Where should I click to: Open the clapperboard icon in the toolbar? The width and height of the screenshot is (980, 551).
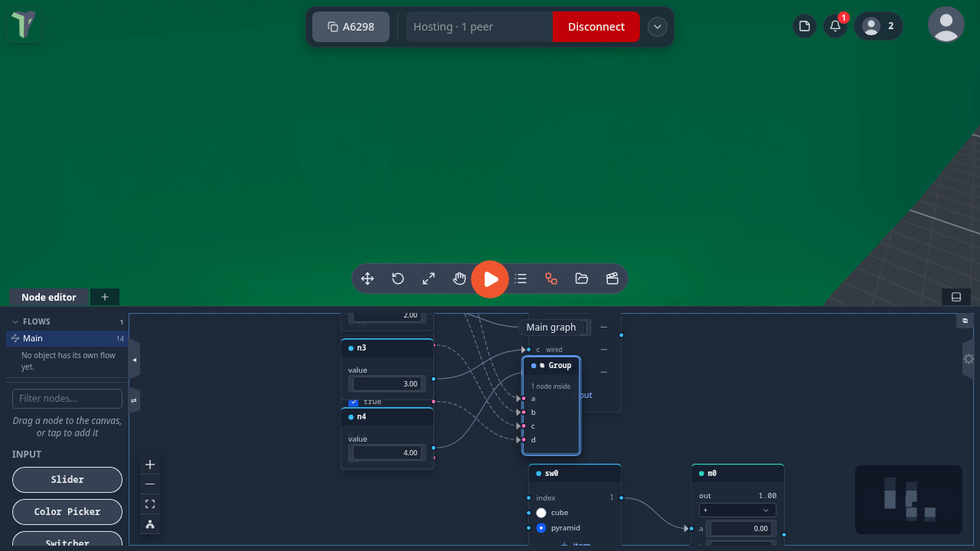click(x=612, y=279)
